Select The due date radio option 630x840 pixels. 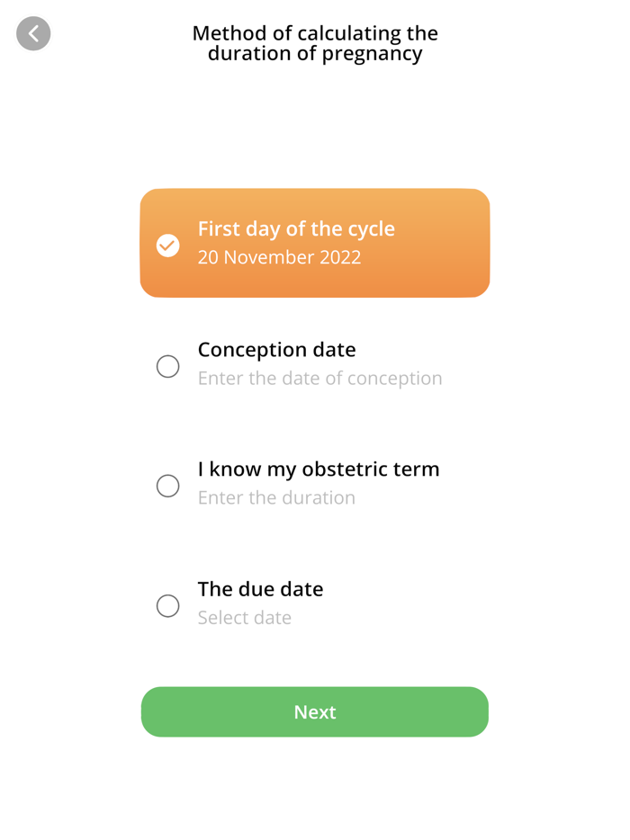point(167,606)
